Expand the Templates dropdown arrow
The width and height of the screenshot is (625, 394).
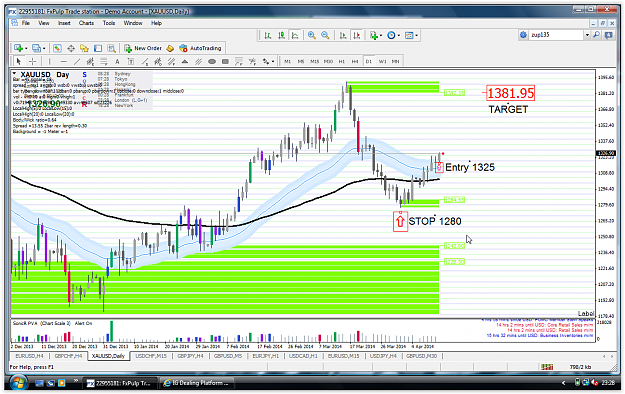pos(417,35)
